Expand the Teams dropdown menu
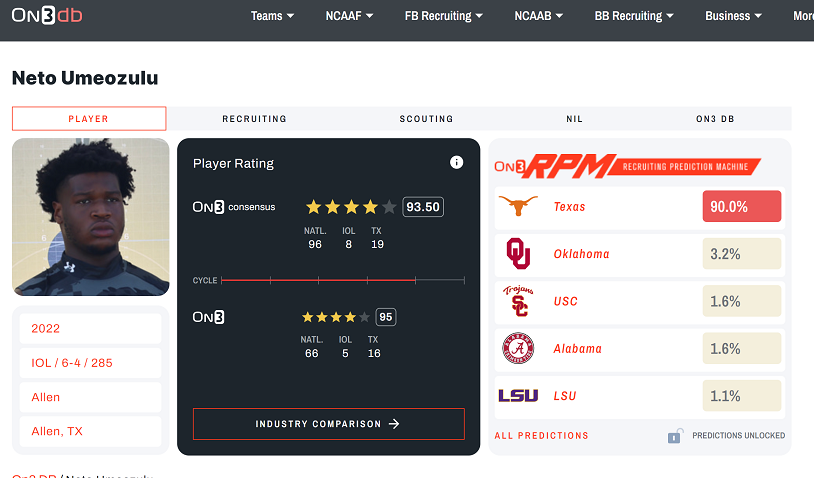This screenshot has height=478, width=814. [x=272, y=16]
